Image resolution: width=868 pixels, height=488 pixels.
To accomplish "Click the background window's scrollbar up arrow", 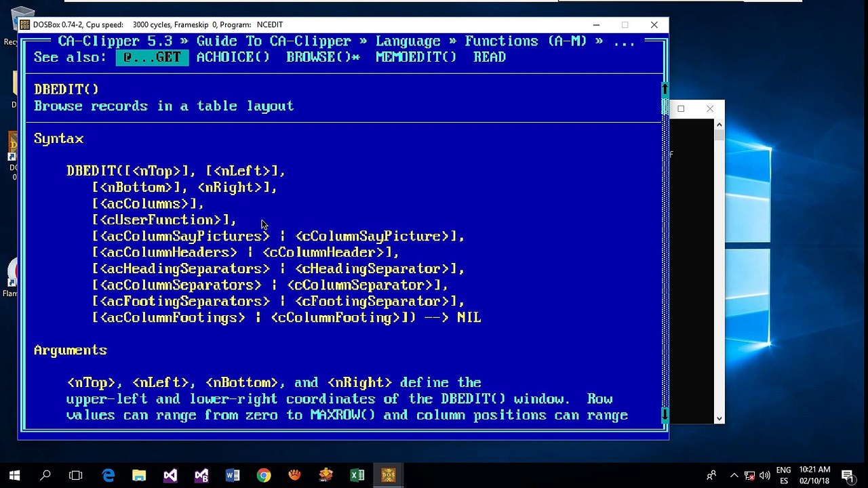I will pyautogui.click(x=719, y=125).
